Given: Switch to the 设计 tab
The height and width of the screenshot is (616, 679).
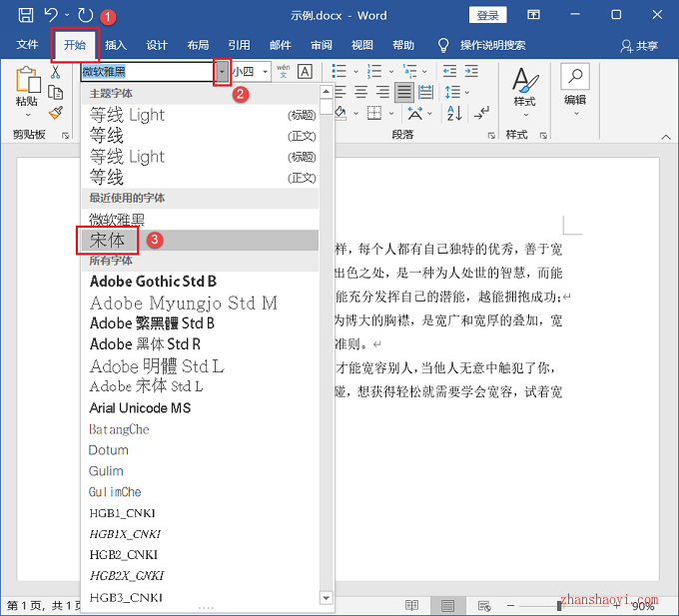Looking at the screenshot, I should [x=157, y=45].
